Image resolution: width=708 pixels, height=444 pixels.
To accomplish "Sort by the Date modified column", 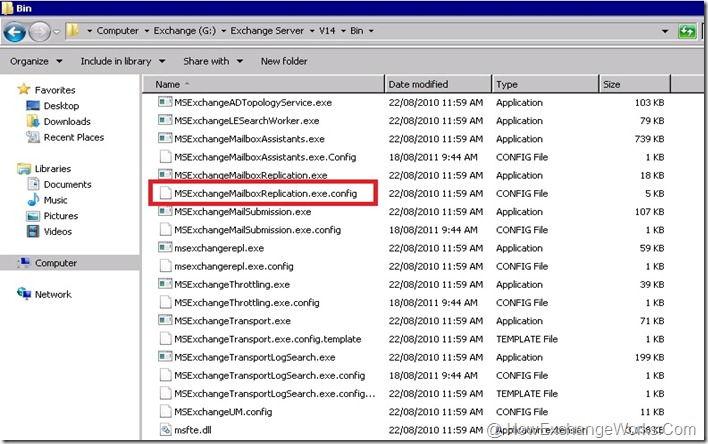I will [x=437, y=85].
